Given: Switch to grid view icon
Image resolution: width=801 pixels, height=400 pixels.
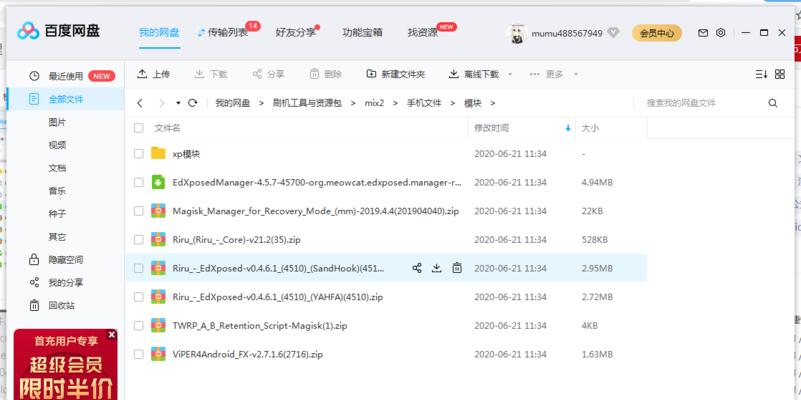Looking at the screenshot, I should tap(780, 74).
